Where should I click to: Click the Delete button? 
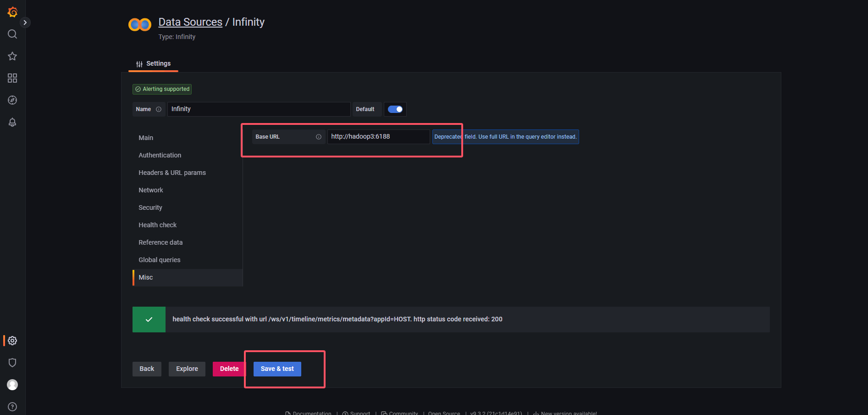[x=229, y=369]
